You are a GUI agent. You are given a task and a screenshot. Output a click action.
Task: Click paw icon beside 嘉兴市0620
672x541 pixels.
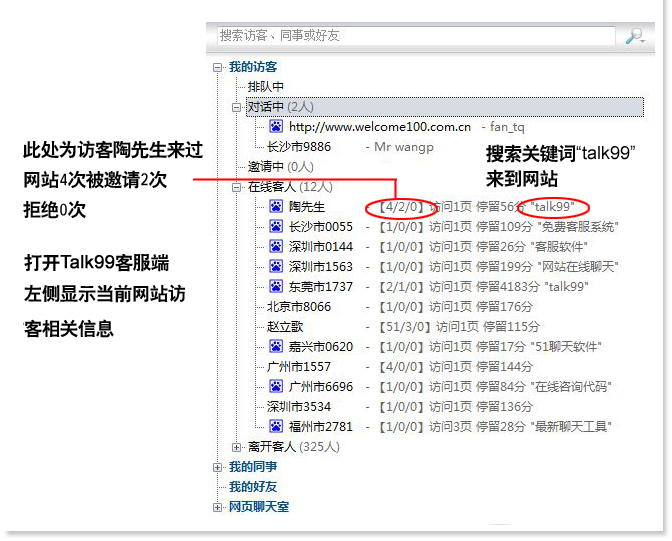(x=276, y=346)
